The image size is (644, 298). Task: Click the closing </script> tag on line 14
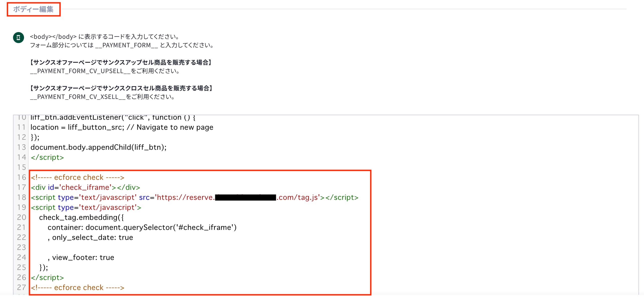pyautogui.click(x=47, y=157)
